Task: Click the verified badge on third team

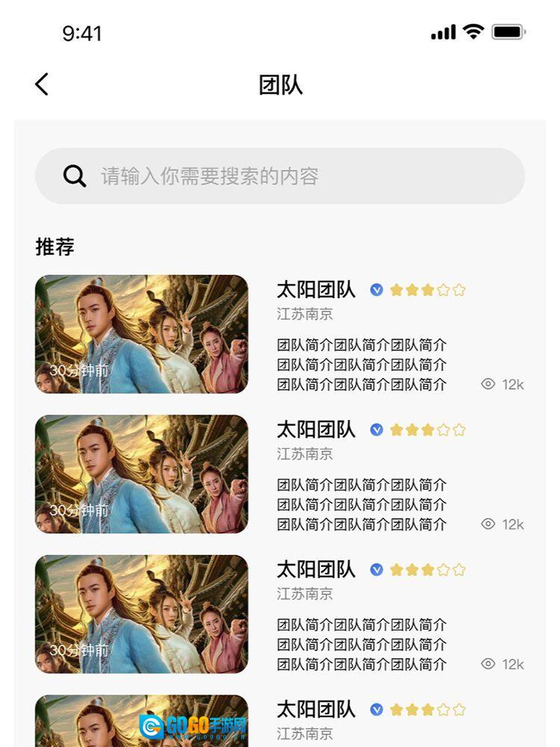Action: (376, 570)
